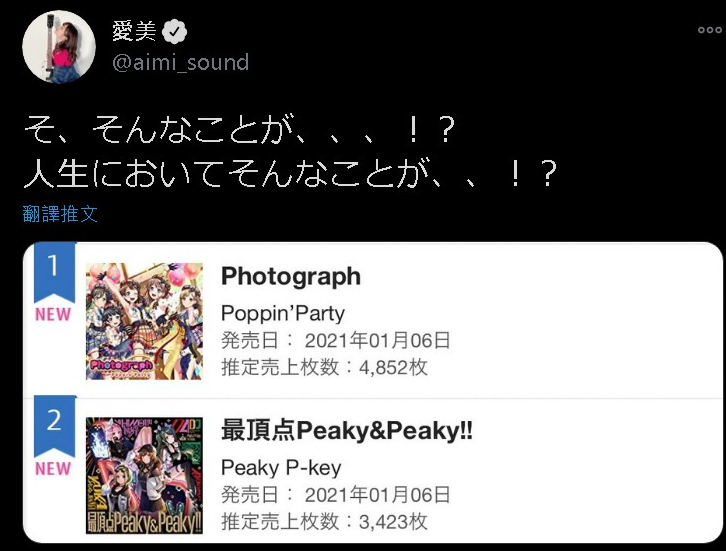Screen dimensions: 726x551
Task: Click the Poppin'Party artist name
Action: (283, 313)
